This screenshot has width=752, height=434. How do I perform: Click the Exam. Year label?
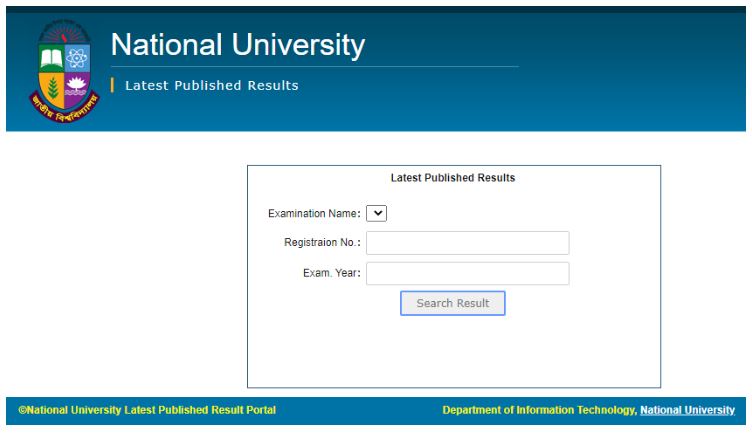click(x=331, y=274)
